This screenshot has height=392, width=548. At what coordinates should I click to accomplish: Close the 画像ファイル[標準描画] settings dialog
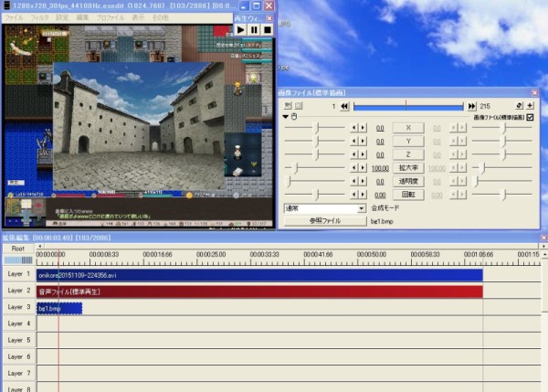(x=534, y=92)
